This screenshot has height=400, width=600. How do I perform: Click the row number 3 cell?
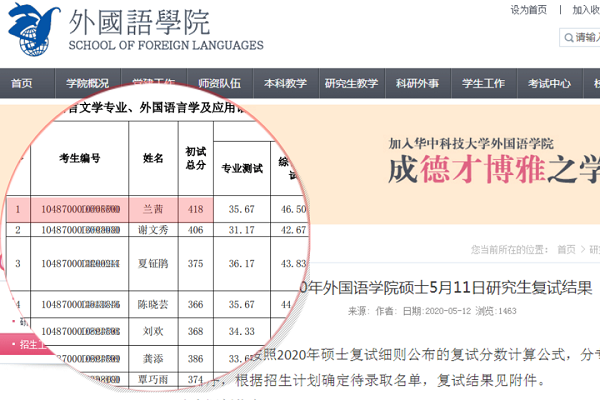tap(18, 264)
